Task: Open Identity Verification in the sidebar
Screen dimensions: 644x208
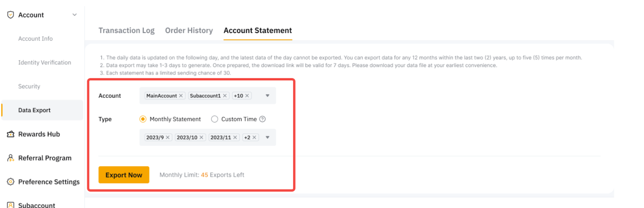Action: [x=44, y=63]
